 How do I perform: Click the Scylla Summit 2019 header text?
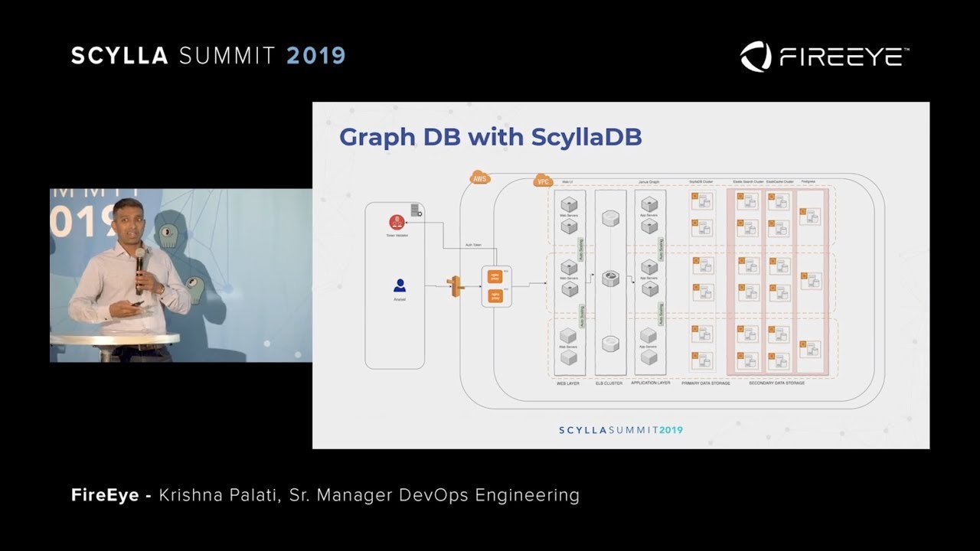[208, 56]
